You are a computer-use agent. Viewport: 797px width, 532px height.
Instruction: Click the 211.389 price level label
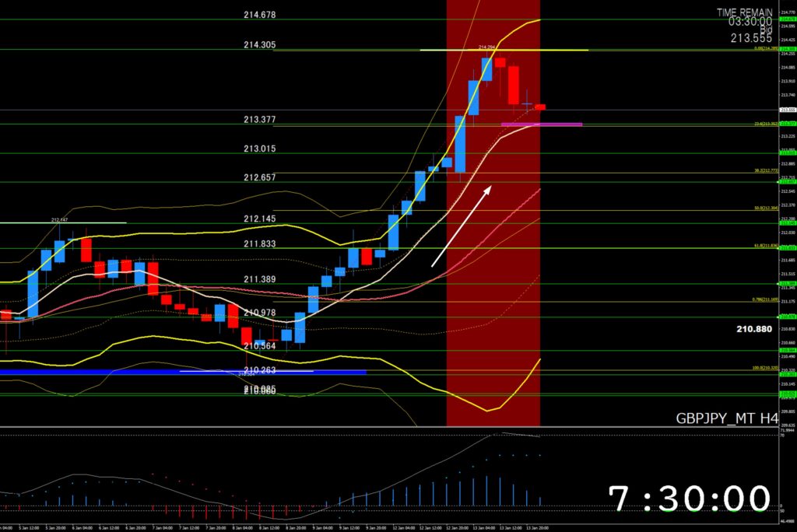[x=260, y=279]
